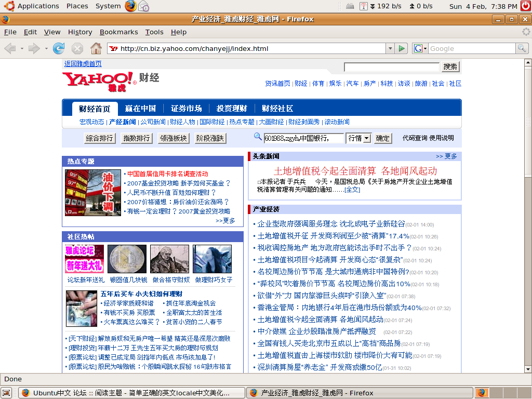Click the Google search box in toolbar
The width and height of the screenshot is (532, 399).
coord(472,48)
